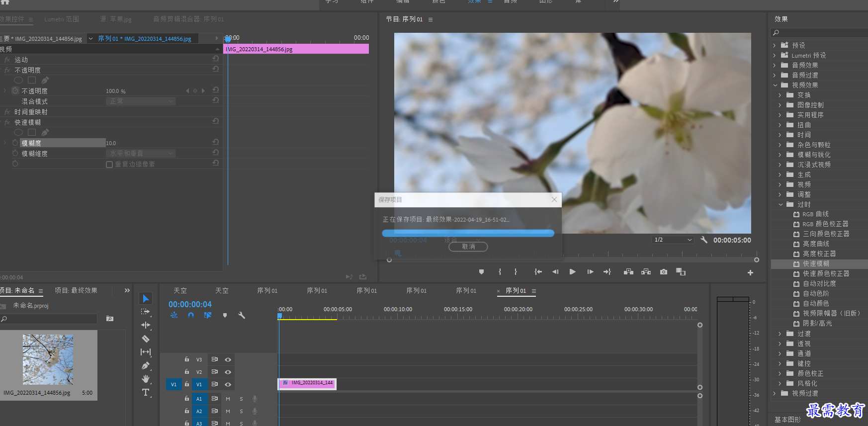Open Program monitor wrench settings
Viewport: 868px width, 426px height.
pyautogui.click(x=704, y=240)
